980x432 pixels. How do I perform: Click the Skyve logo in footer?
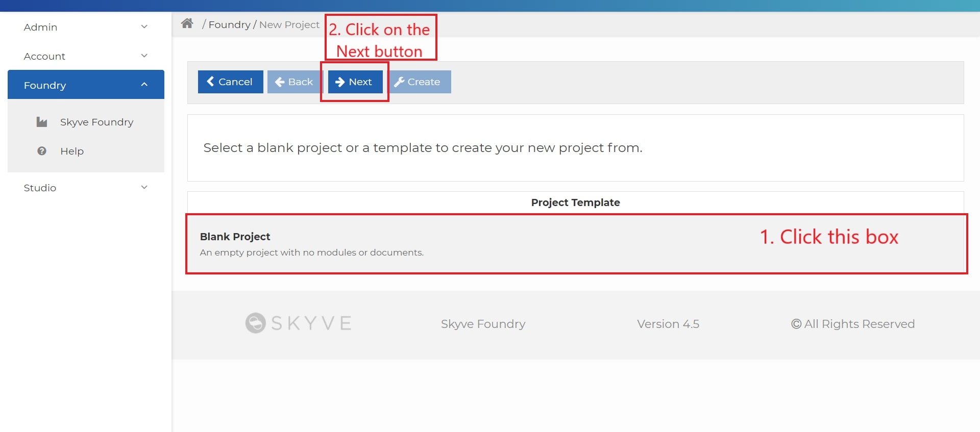[x=299, y=323]
